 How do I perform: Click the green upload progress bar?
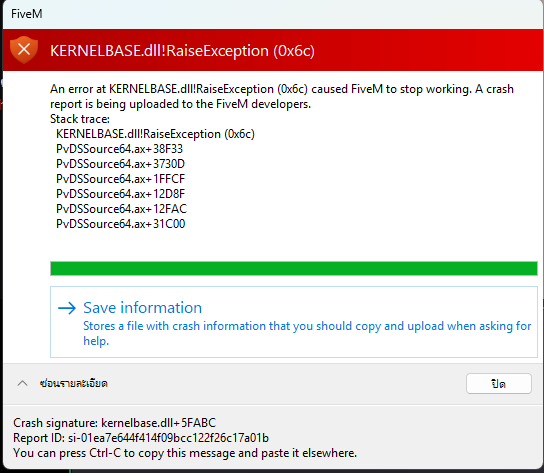[x=294, y=269]
